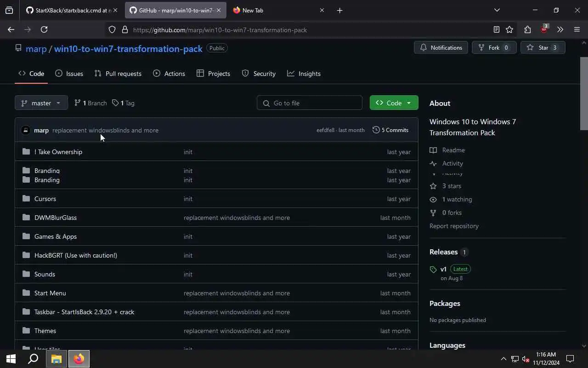This screenshot has width=588, height=368.
Task: Open Taskbar - StartIsBack 2.9.20 + crack folder
Action: tap(85, 312)
